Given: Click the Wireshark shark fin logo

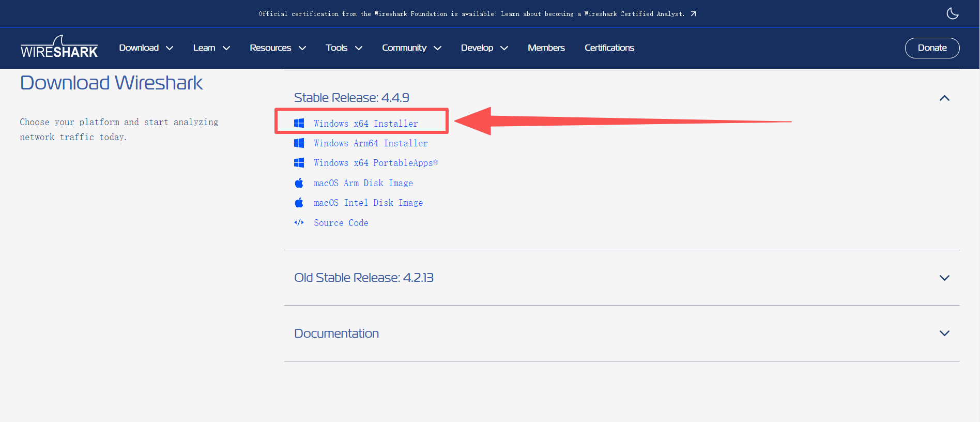Looking at the screenshot, I should 59,47.
